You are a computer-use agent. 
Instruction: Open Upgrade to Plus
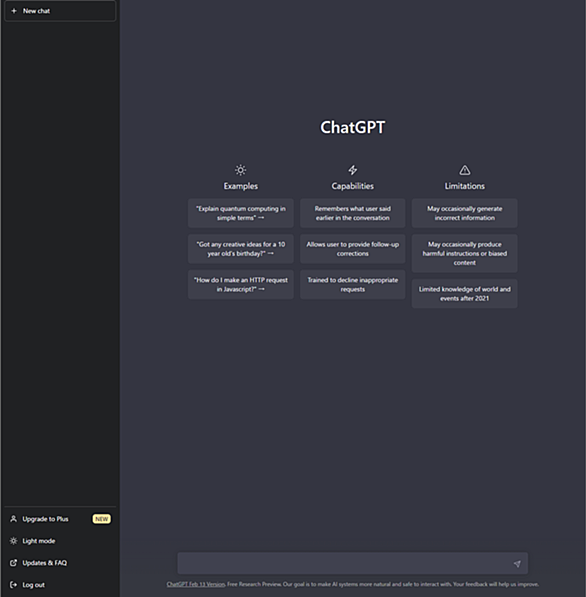click(60, 519)
